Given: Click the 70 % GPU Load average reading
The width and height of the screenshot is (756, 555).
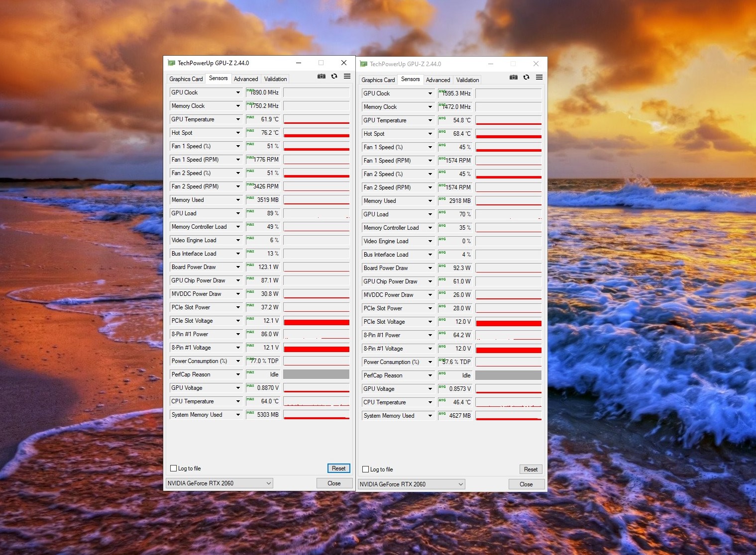Looking at the screenshot, I should pyautogui.click(x=455, y=214).
